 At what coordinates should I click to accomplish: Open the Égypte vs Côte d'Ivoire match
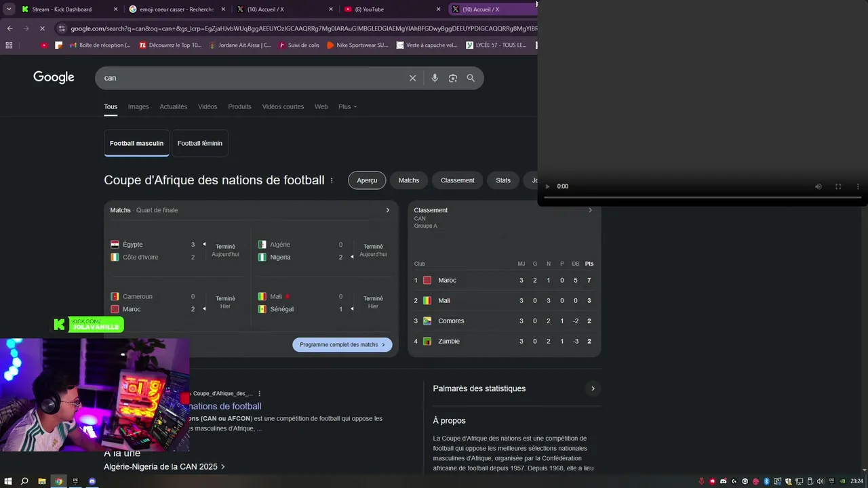click(176, 251)
